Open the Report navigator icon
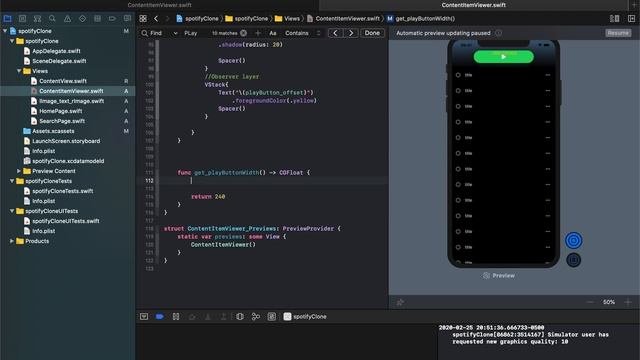 click(x=127, y=18)
